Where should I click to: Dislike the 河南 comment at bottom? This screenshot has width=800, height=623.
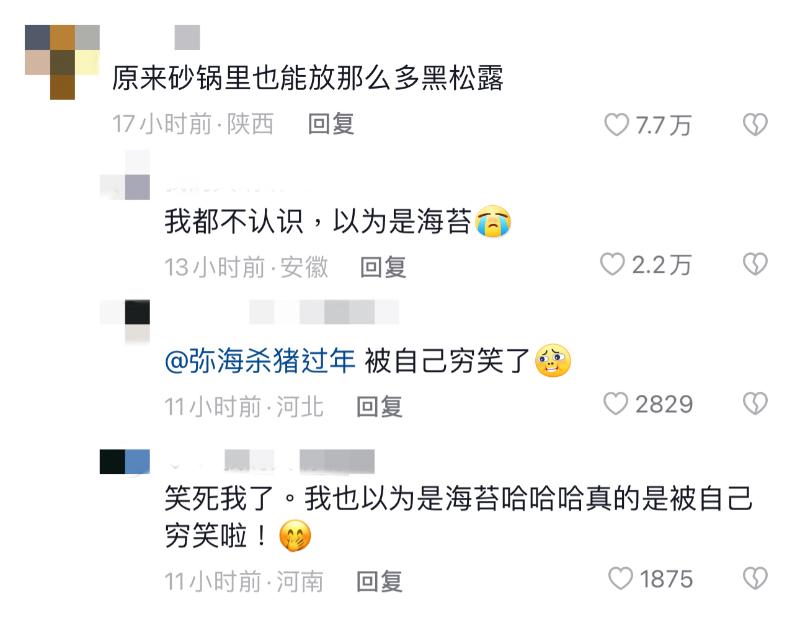tap(755, 579)
